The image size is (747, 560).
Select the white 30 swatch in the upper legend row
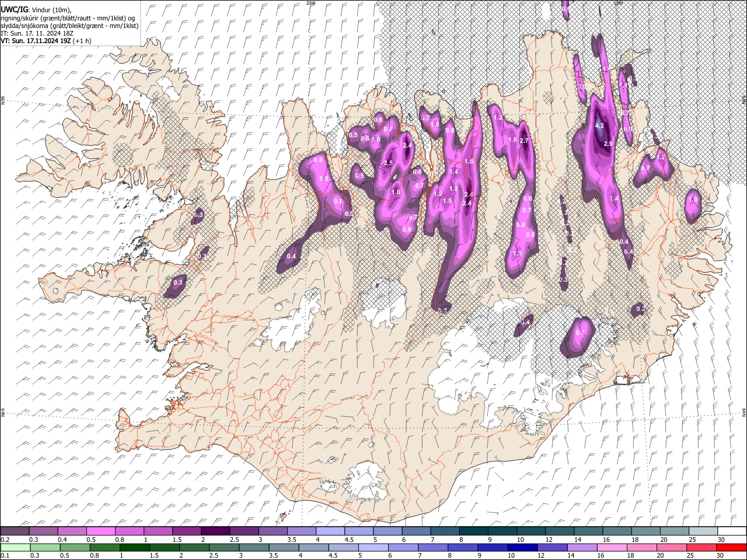[x=731, y=531]
